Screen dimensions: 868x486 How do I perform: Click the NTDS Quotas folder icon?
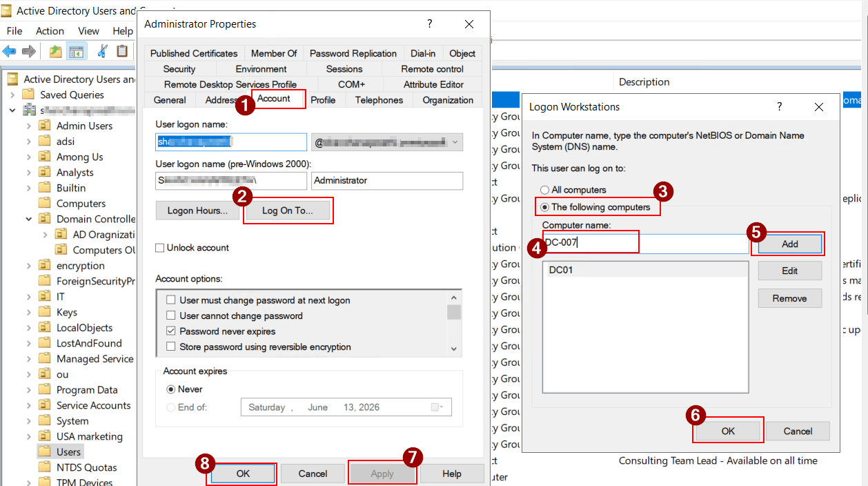(45, 467)
